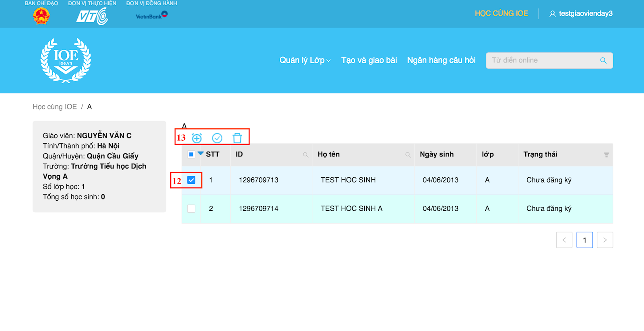This screenshot has height=331, width=644.
Task: Click the HỌC CÙNG IOE link
Action: tap(501, 13)
